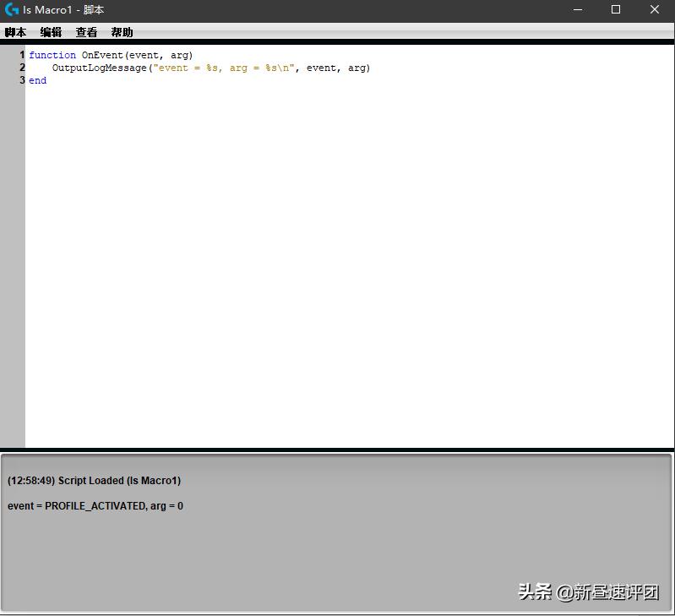Open the 帮助 menu
Image resolution: width=675 pixels, height=616 pixels.
click(122, 33)
